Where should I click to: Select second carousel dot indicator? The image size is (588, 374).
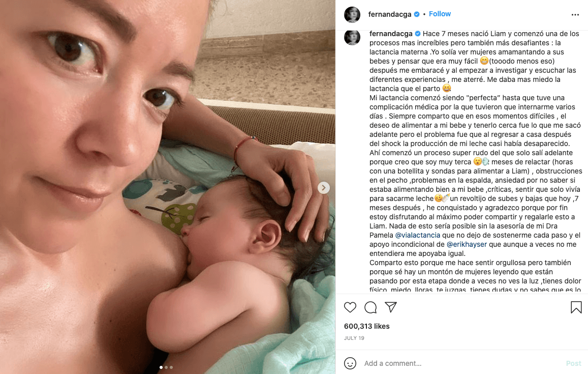click(166, 367)
